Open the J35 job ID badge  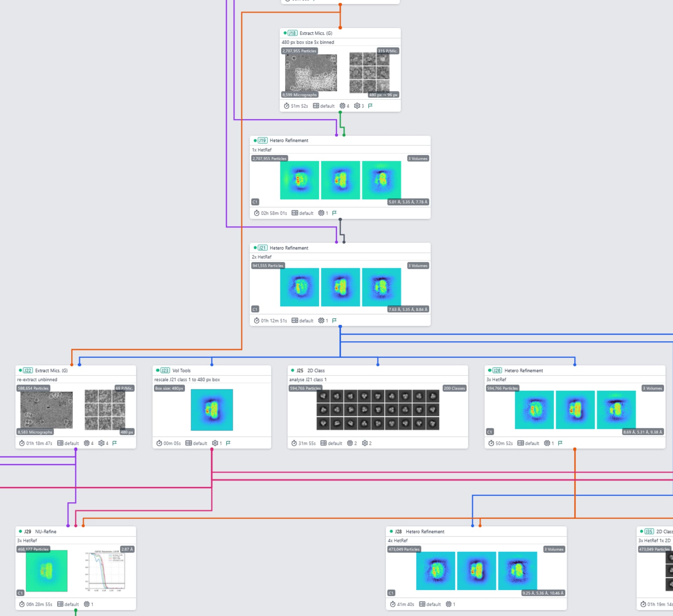tap(649, 532)
